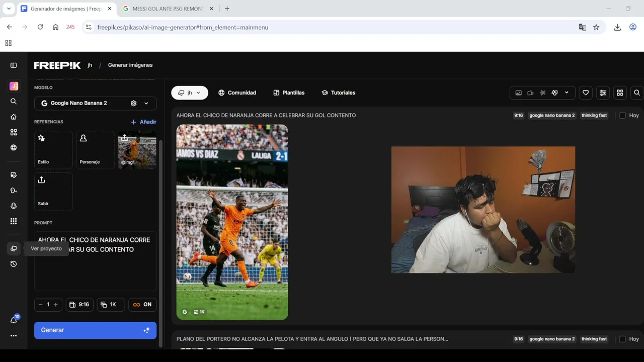644x362 pixels.
Task: Switch to grid view icon
Action: click(620, 93)
